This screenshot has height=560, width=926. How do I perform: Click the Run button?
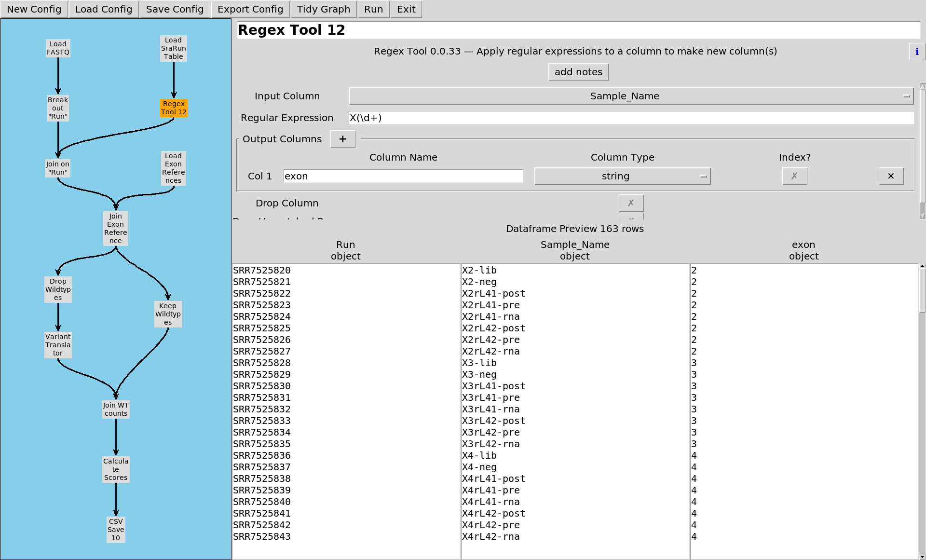373,9
